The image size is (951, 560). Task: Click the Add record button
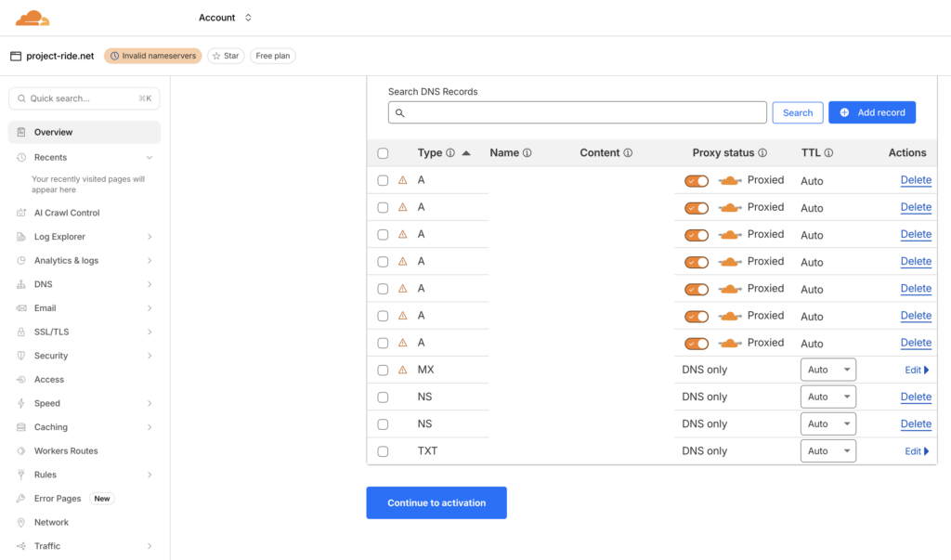872,112
